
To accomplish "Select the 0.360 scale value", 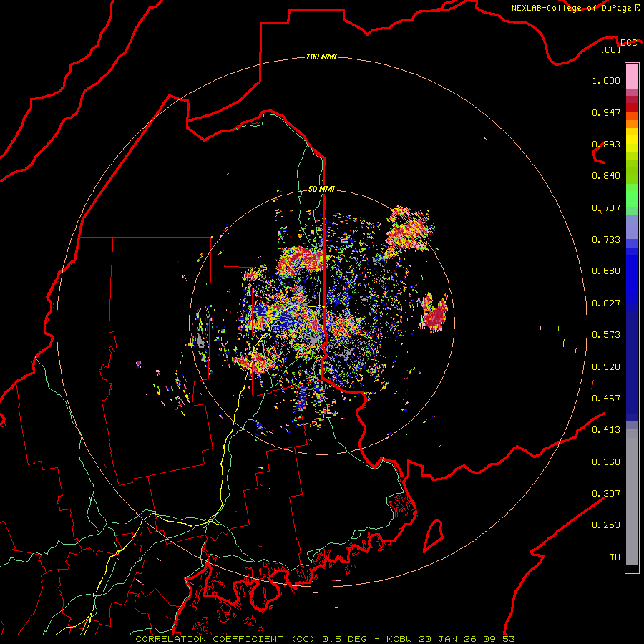I will (x=606, y=462).
